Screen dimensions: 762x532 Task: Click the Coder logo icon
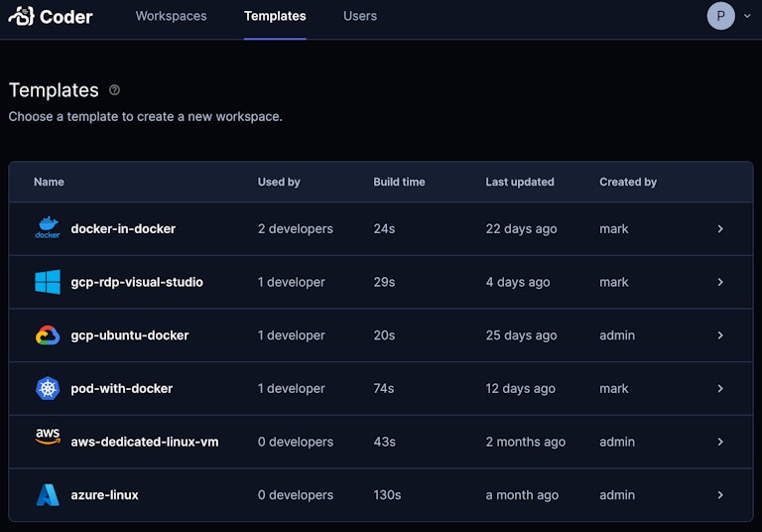pos(22,16)
